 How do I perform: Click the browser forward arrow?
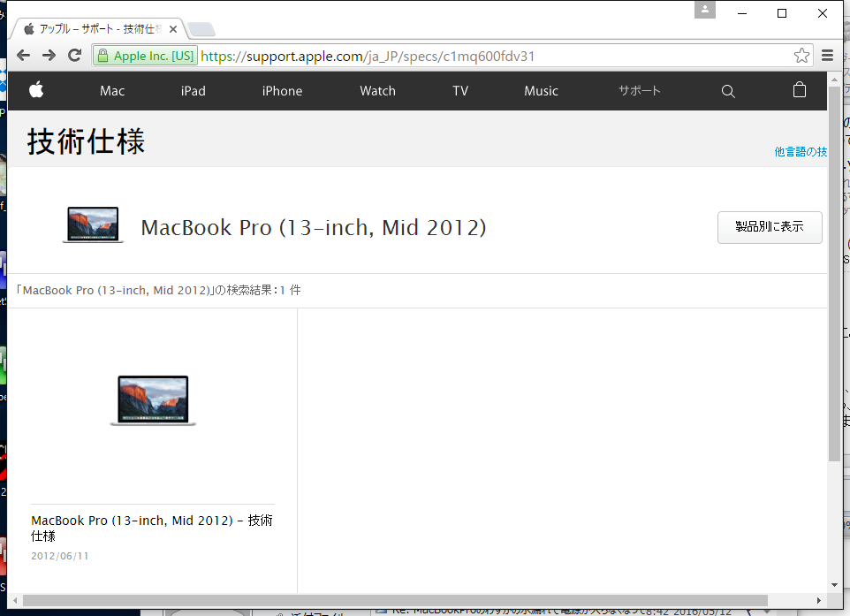pyautogui.click(x=49, y=56)
